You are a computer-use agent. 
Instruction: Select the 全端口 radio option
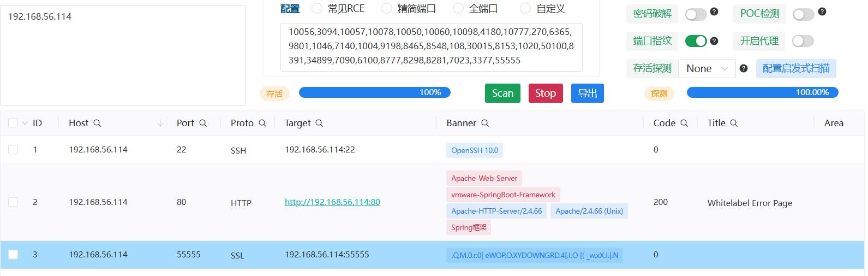coord(458,8)
